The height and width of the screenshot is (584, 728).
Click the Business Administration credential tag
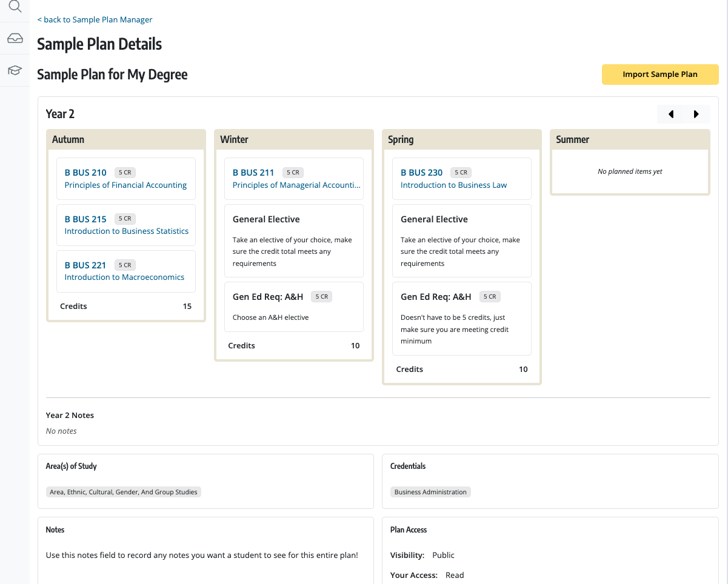coord(430,492)
